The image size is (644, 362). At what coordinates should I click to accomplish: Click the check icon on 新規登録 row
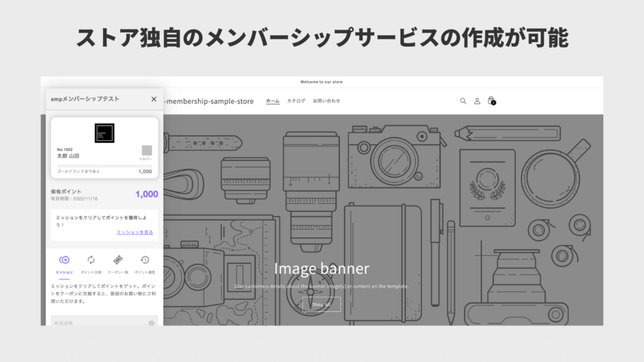(x=152, y=323)
